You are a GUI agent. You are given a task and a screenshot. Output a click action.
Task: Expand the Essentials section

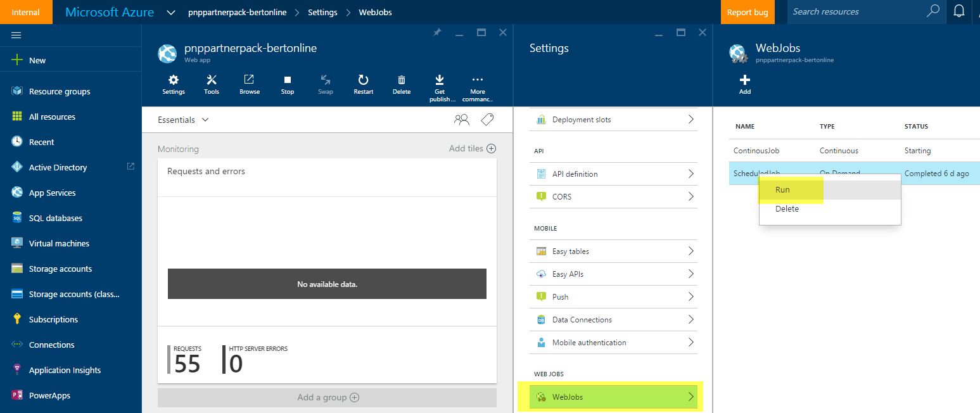tap(204, 119)
